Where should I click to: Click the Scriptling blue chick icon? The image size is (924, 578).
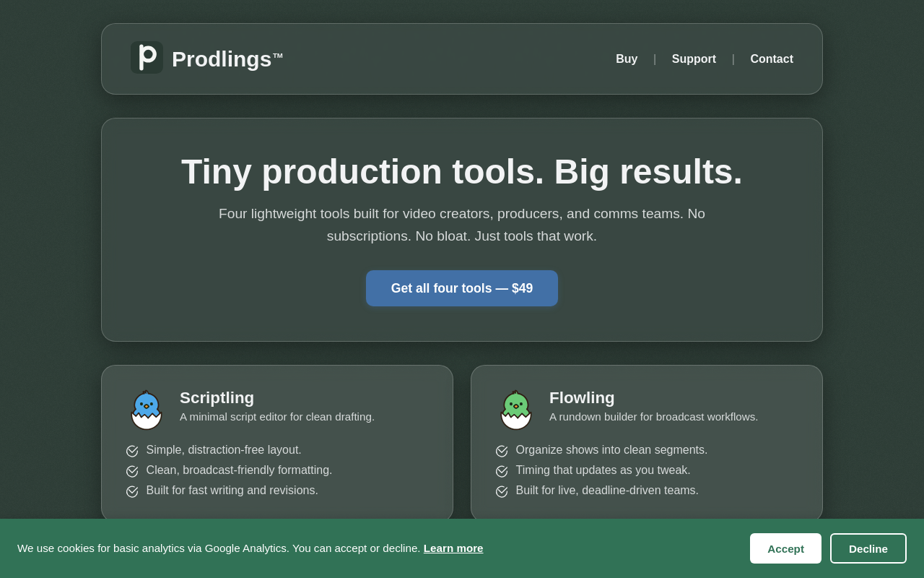click(147, 410)
